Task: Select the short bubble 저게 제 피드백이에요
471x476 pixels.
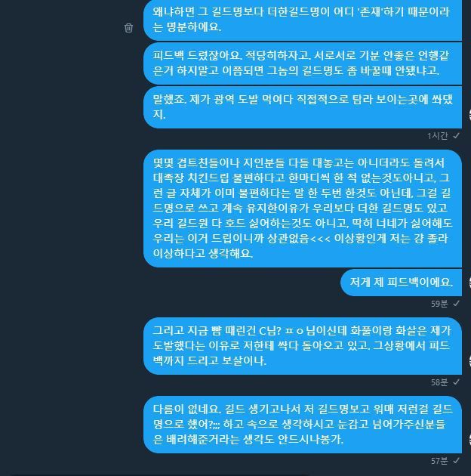Action: click(401, 283)
